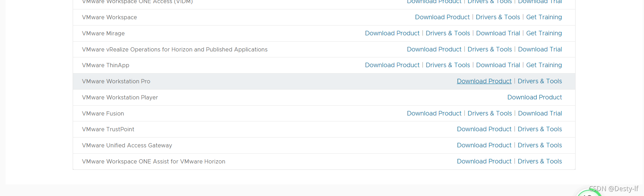Open Drivers & Tools for VMware Mirage
The width and height of the screenshot is (644, 196).
[x=448, y=33]
